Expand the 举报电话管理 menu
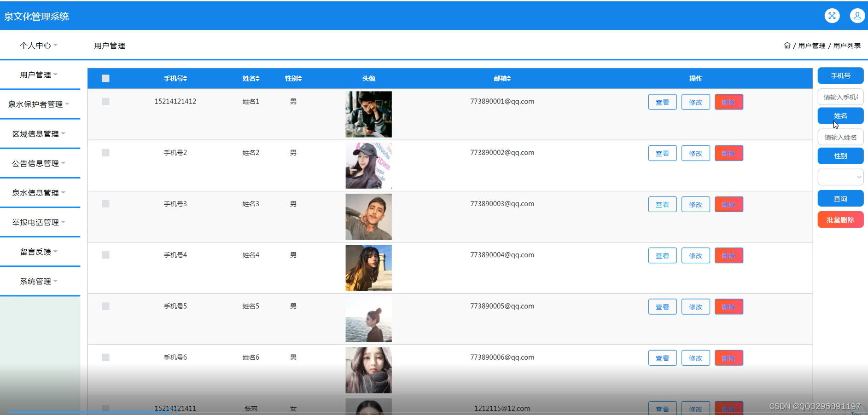Viewport: 868px width, 415px height. tap(39, 222)
